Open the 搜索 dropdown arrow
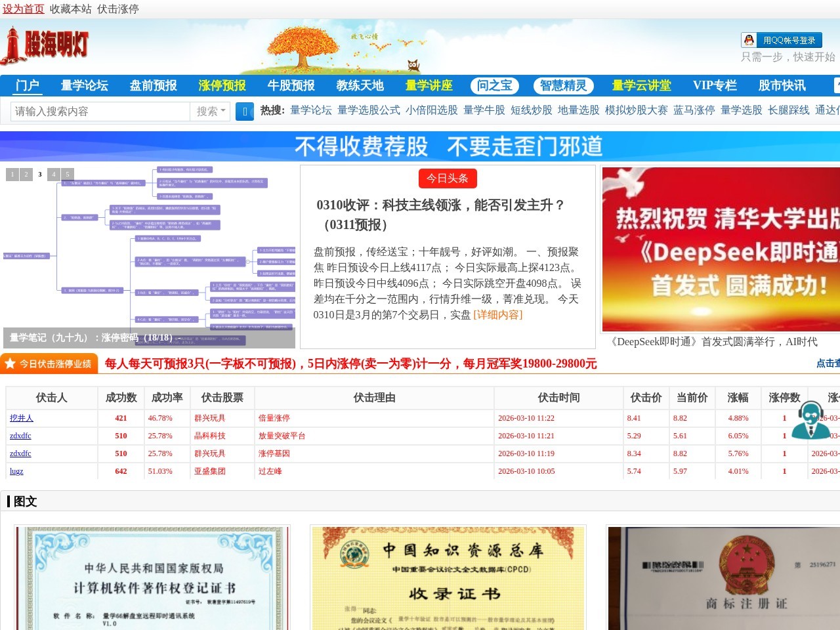 221,112
